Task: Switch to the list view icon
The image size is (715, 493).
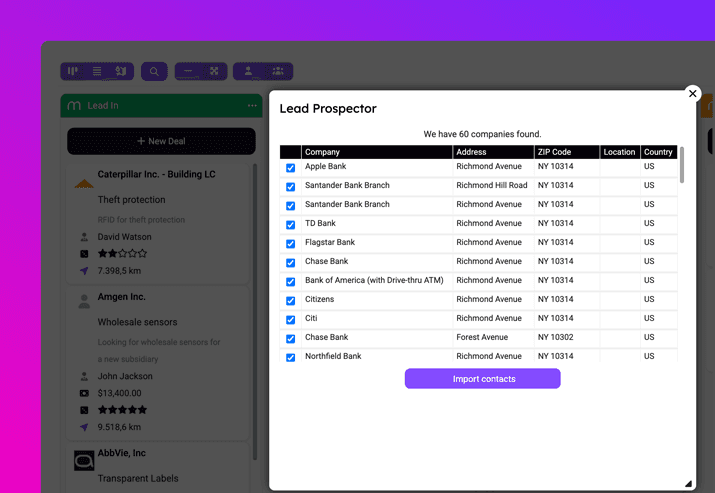Action: (97, 71)
